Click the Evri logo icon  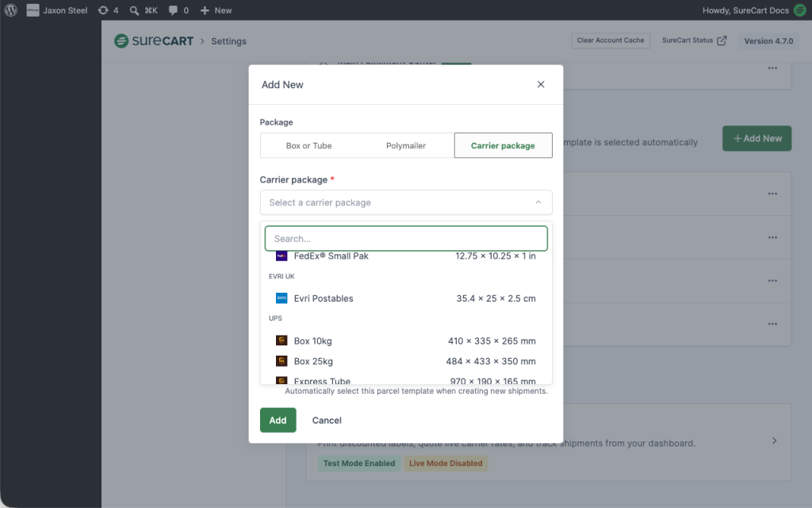tap(282, 298)
